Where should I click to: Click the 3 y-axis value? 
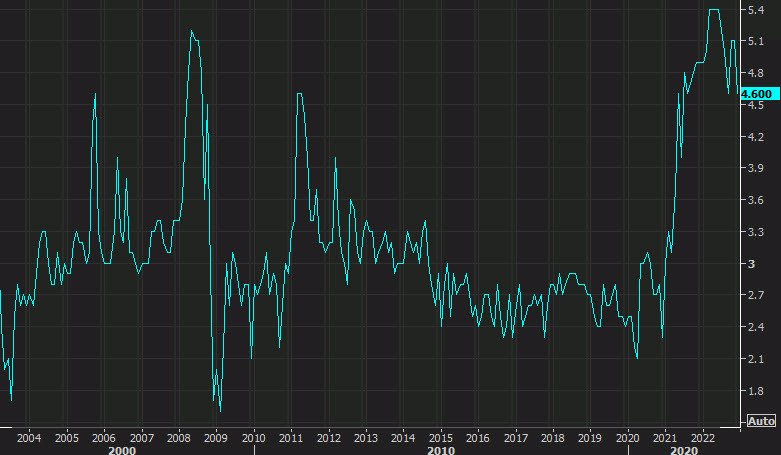751,264
